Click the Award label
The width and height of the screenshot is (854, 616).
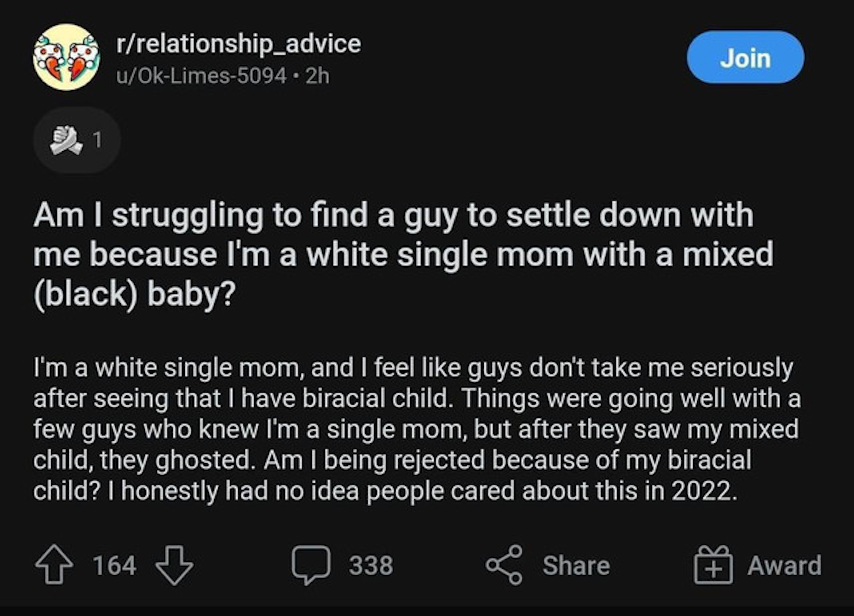pos(785,565)
